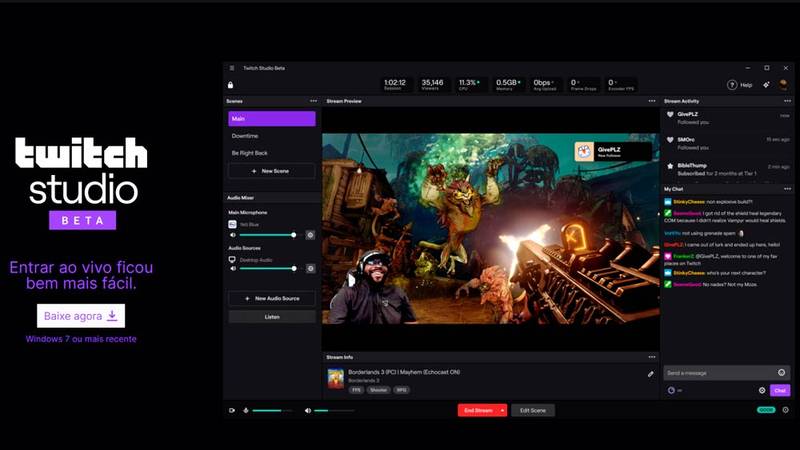The width and height of the screenshot is (800, 450).
Task: Open Stream Activity panel three-dot options
Action: point(787,101)
